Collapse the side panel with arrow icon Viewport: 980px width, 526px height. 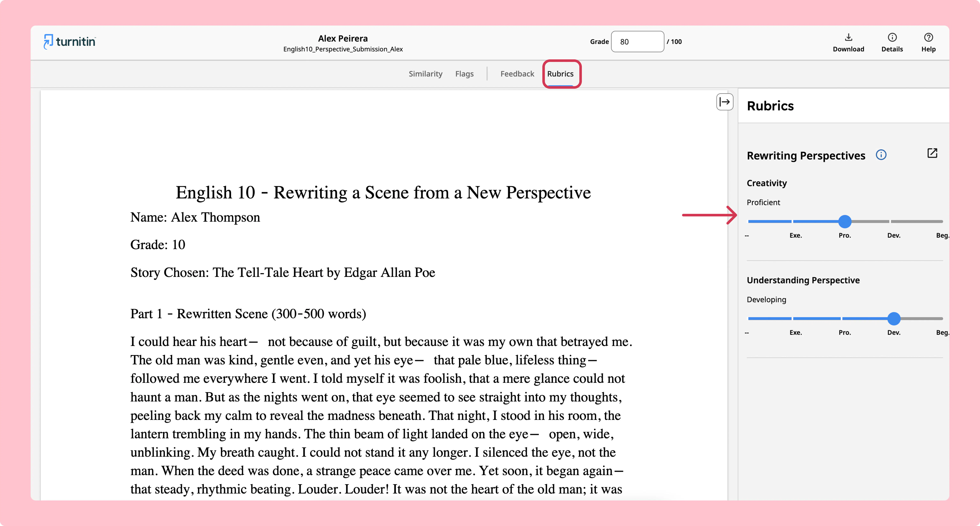point(725,102)
